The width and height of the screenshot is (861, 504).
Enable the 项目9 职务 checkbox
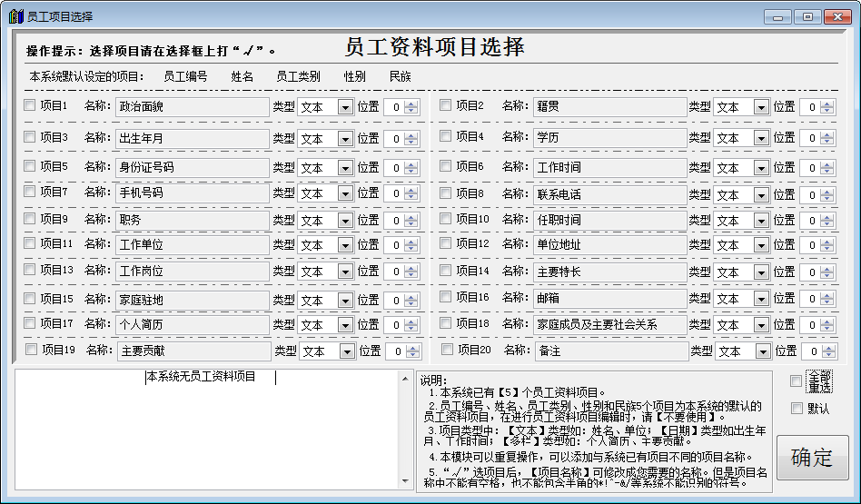pos(30,219)
